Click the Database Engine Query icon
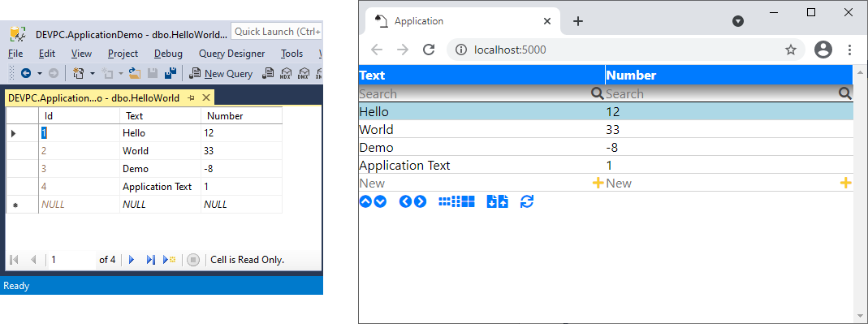868x324 pixels. pyautogui.click(x=269, y=73)
